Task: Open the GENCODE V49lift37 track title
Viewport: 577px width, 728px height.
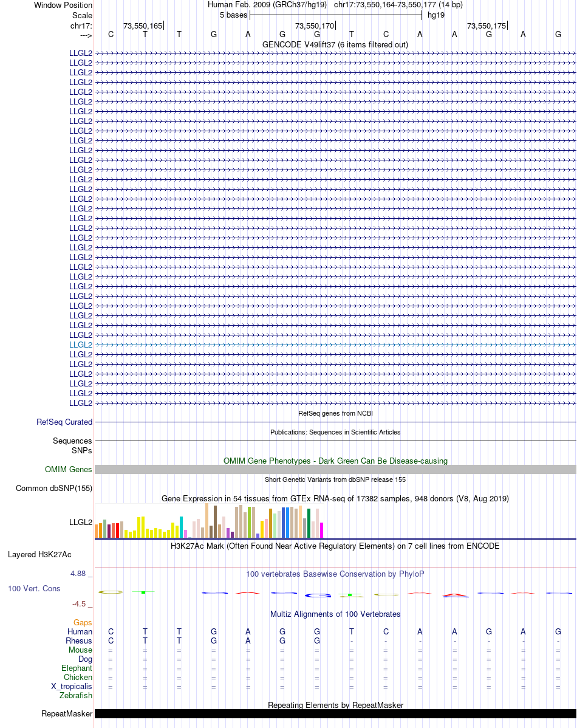Action: coord(335,44)
